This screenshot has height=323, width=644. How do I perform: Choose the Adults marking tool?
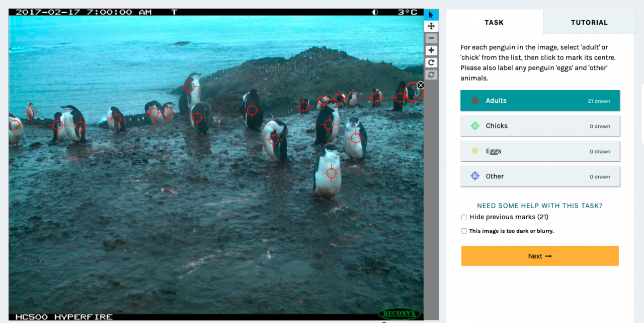540,101
